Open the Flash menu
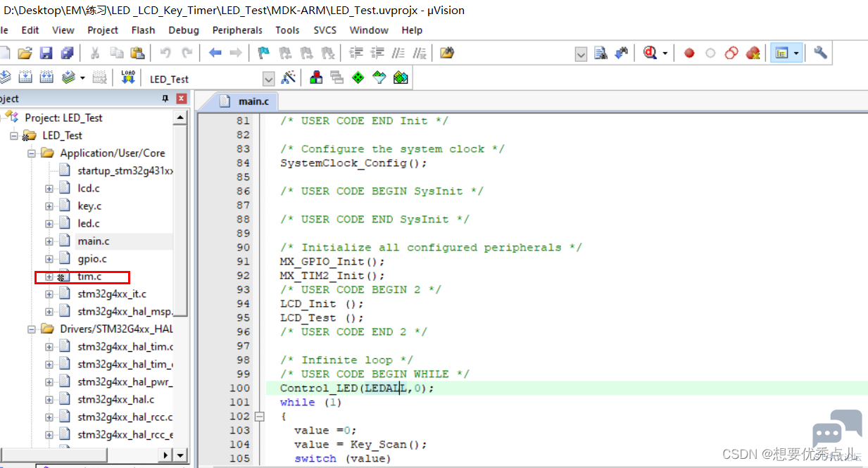This screenshot has width=868, height=468. (143, 30)
